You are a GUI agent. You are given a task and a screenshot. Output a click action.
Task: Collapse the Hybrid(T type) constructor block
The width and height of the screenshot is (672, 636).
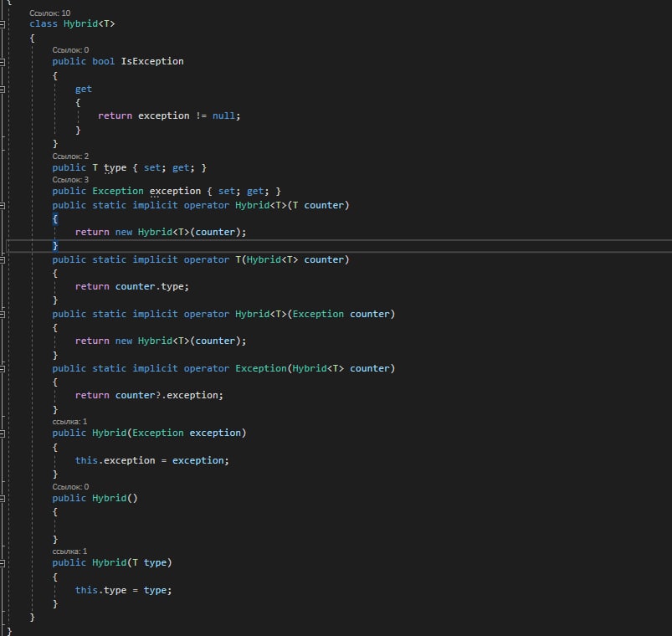(x=3, y=563)
